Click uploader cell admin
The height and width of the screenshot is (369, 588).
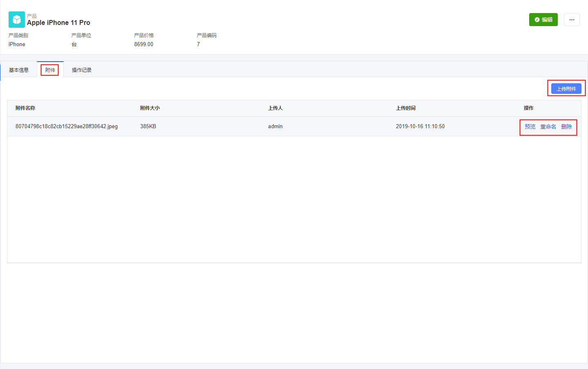[275, 127]
